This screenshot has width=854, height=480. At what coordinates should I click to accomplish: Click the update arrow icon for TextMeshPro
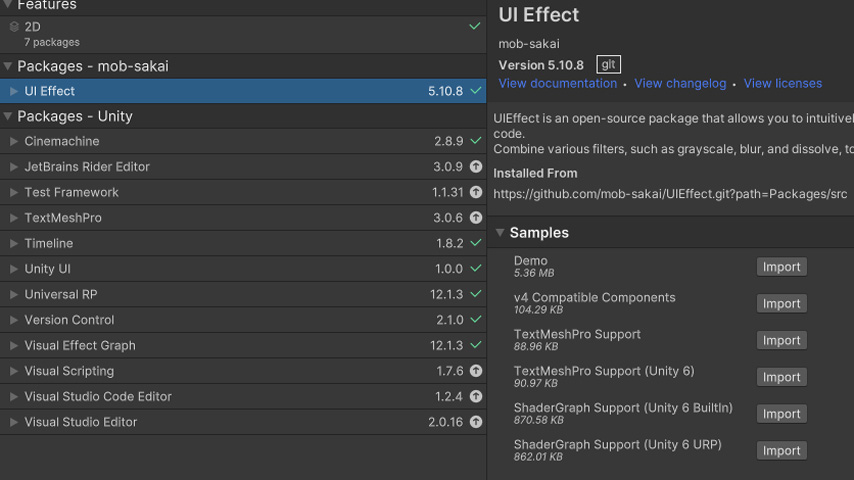(476, 217)
